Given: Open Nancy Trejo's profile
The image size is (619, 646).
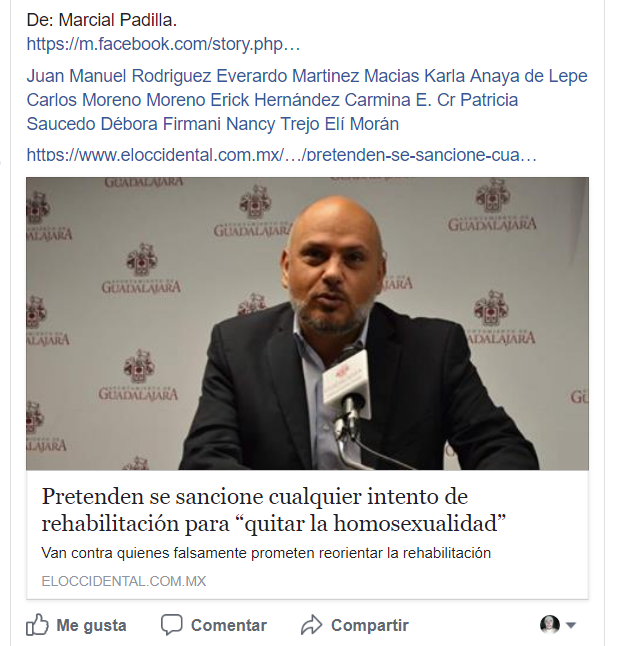Looking at the screenshot, I should (x=272, y=124).
